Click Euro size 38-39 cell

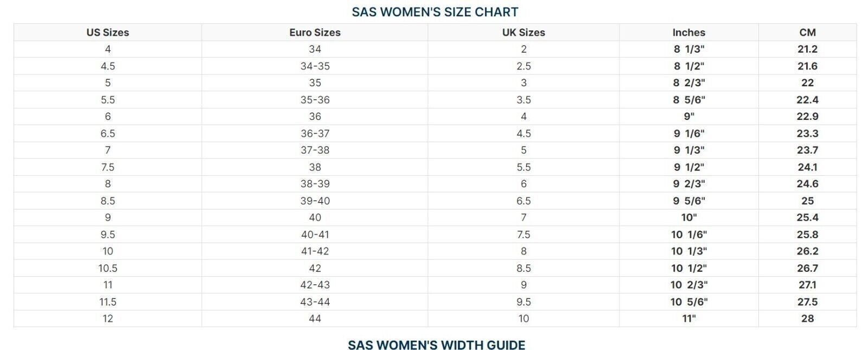[x=315, y=184]
